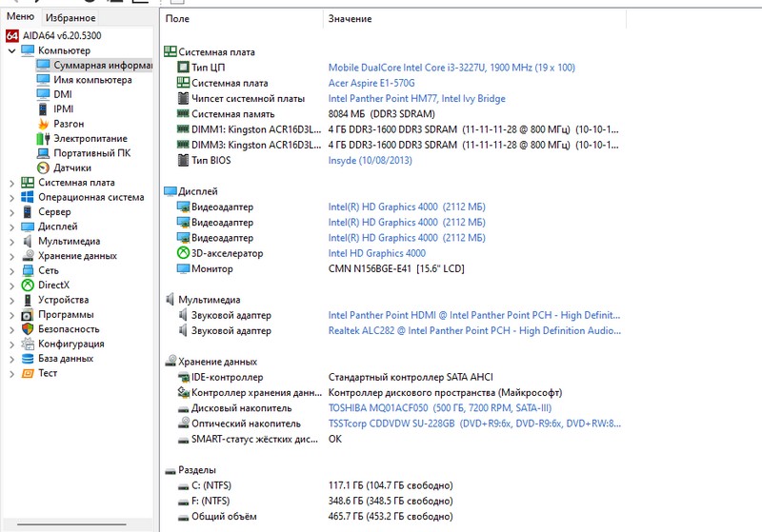The height and width of the screenshot is (532, 762).
Task: Select the Датчики sensor icon
Action: point(43,167)
